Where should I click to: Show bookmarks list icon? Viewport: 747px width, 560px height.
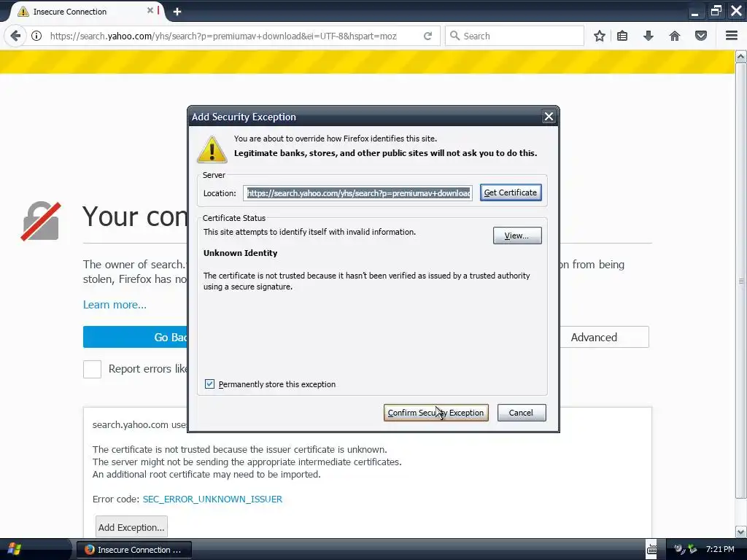622,36
